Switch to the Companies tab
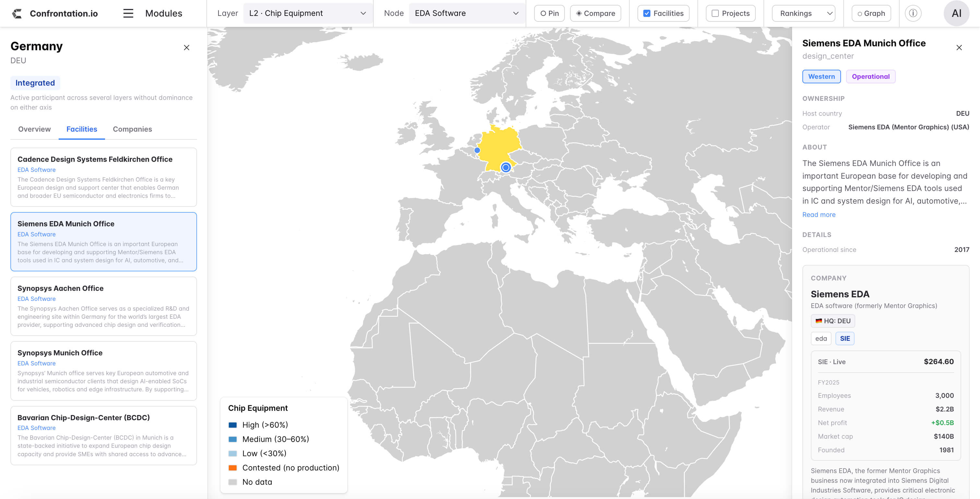 tap(133, 129)
